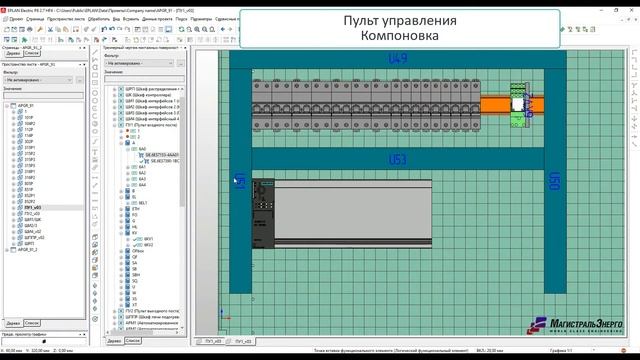Click the Paste icon in the toolbar
The height and width of the screenshot is (360, 640).
point(66,29)
